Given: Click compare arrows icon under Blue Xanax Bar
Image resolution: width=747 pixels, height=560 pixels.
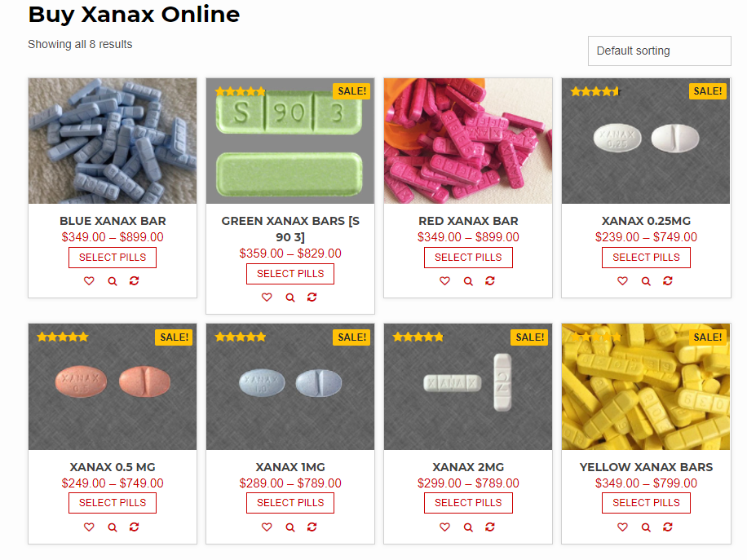Looking at the screenshot, I should [x=135, y=281].
